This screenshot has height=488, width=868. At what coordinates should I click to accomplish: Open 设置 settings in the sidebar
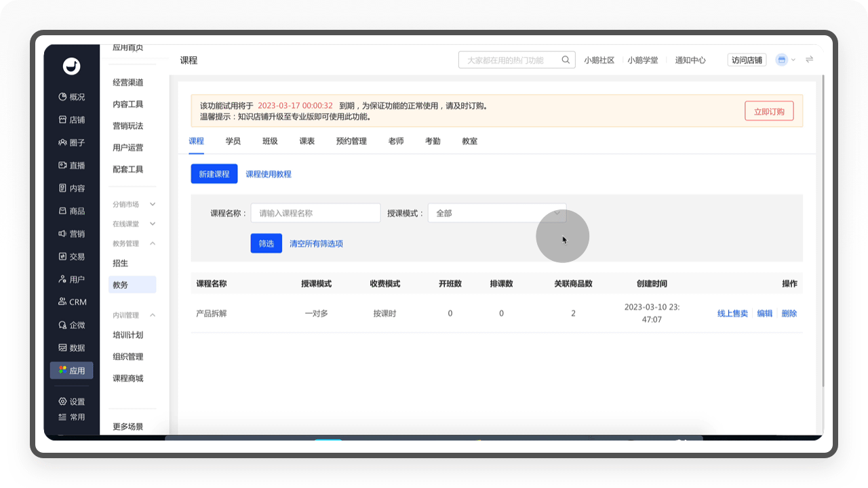point(71,401)
